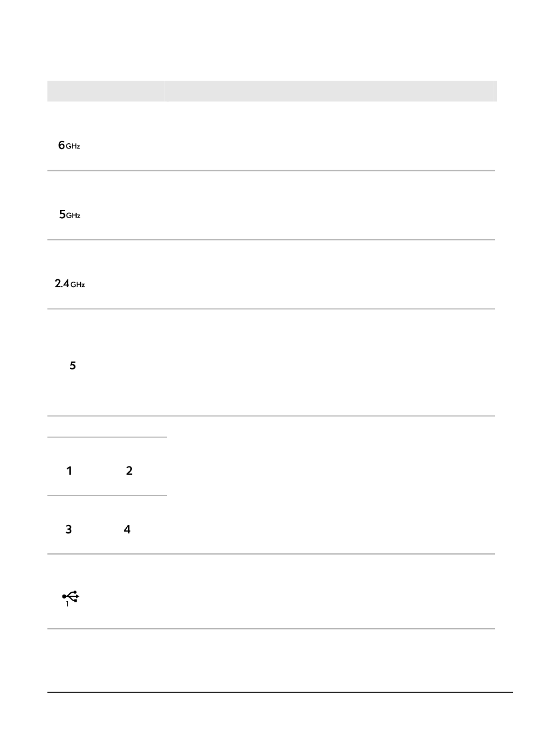This screenshot has width=560, height=739.
Task: Click the 2.4 GHz band icon
Action: (x=70, y=284)
